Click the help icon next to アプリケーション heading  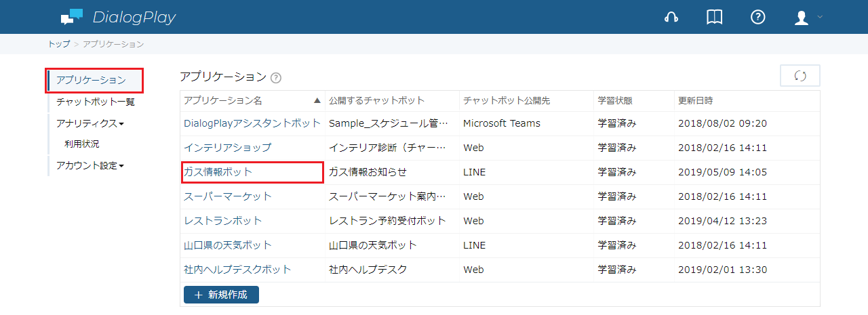point(276,78)
